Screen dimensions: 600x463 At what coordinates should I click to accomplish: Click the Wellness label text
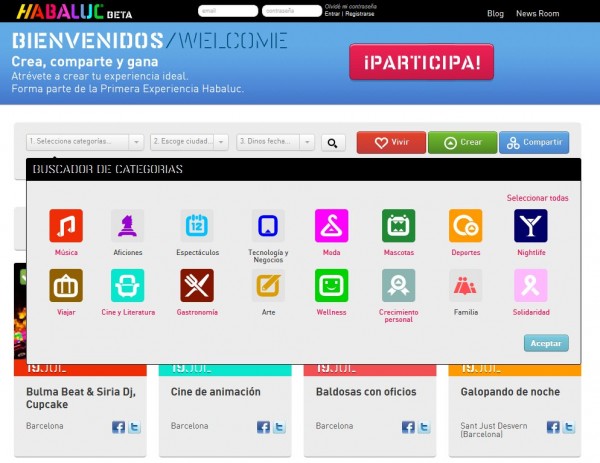tap(331, 312)
